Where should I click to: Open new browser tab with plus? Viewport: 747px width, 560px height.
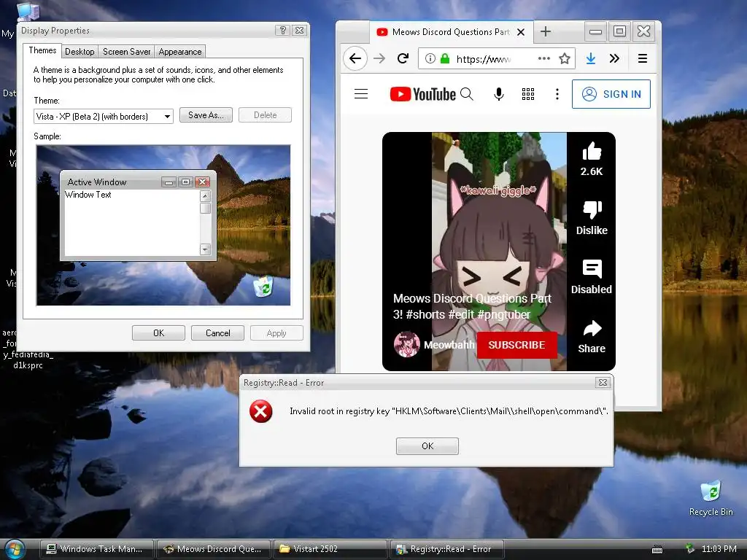point(546,31)
